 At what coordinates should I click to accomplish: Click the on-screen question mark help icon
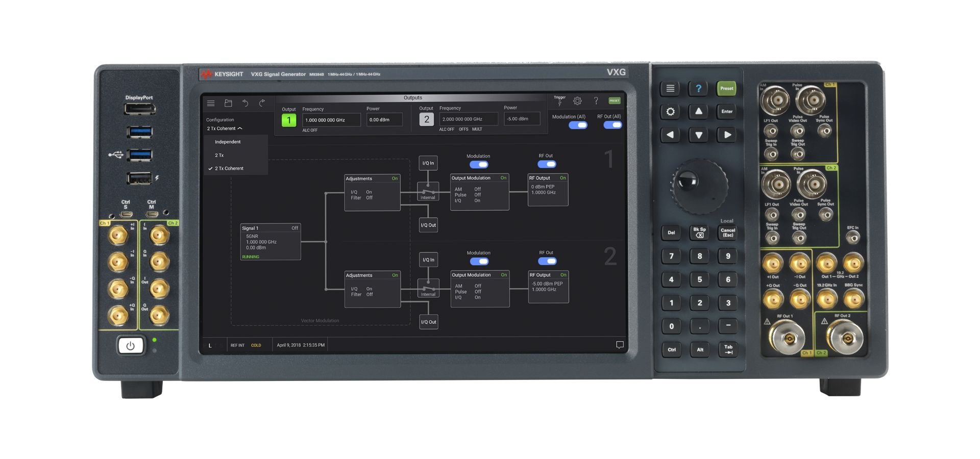pos(596,101)
